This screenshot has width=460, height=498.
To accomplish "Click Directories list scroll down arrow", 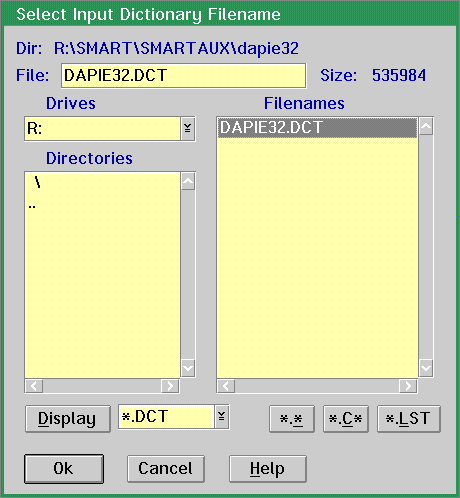I will coord(188,368).
